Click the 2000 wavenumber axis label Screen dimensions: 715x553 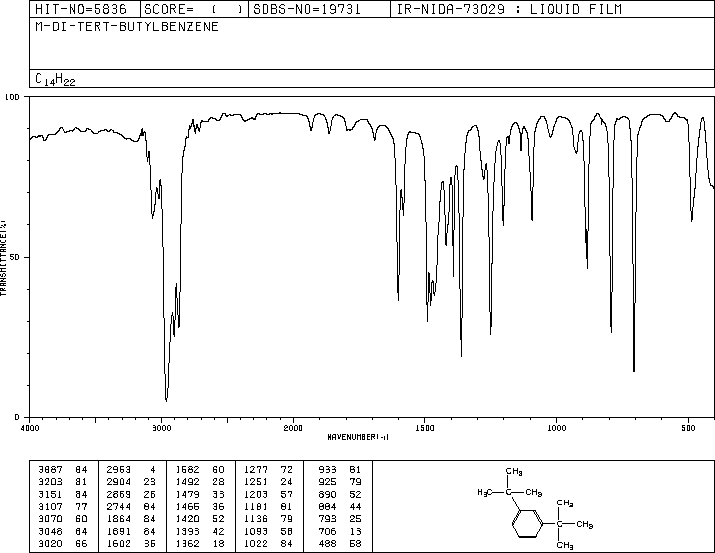[293, 428]
